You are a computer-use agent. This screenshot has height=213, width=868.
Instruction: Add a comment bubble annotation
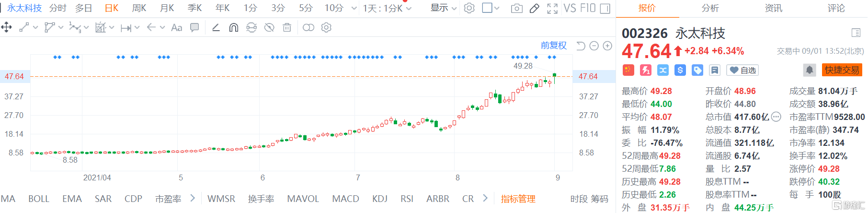tap(194, 28)
